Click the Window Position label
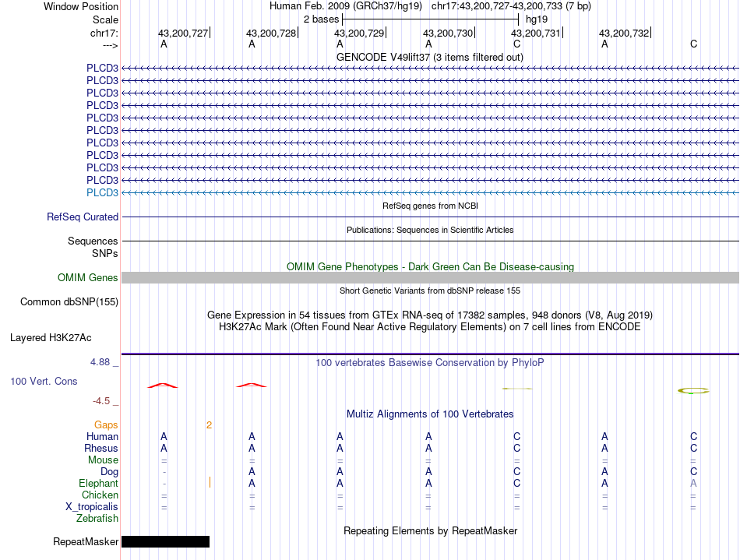 coord(81,6)
